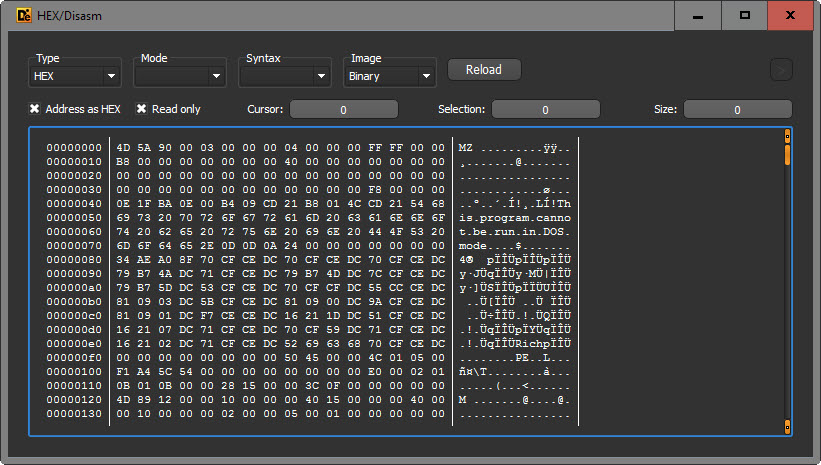Click byte B8 at start of row 00000010

123,162
